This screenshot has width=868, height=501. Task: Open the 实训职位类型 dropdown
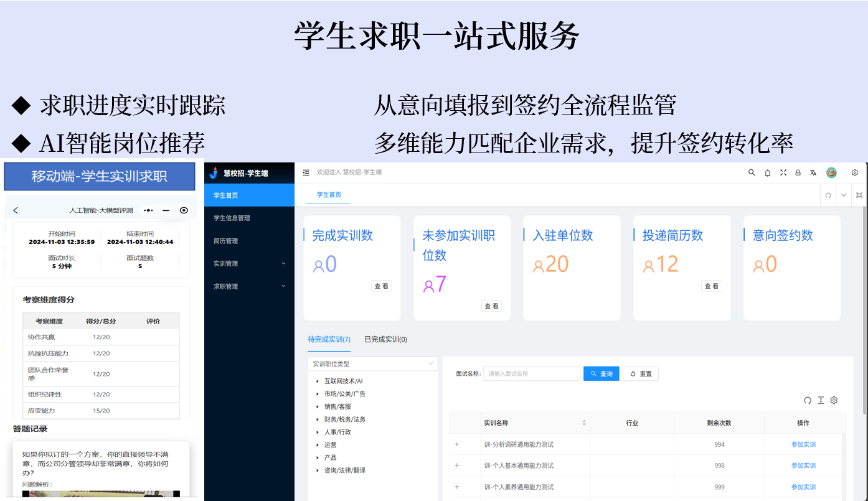tap(372, 364)
